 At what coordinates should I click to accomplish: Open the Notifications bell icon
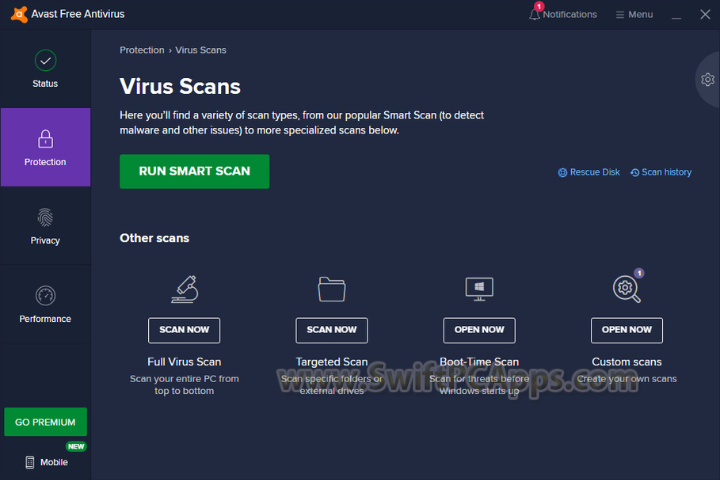tap(534, 14)
